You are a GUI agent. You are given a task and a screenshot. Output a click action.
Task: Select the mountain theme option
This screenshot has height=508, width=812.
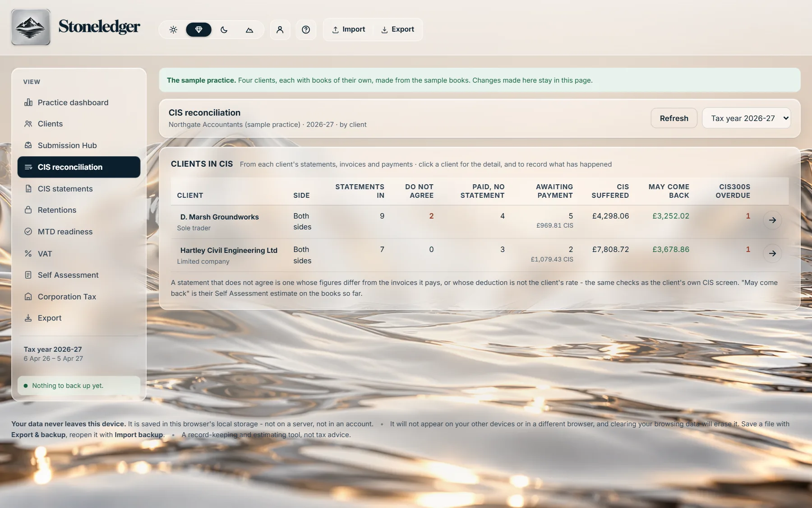[249, 30]
